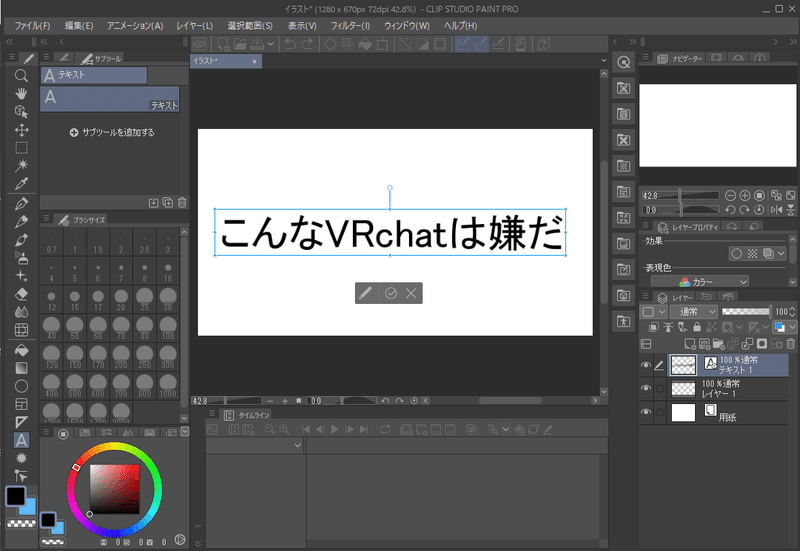800x551 pixels.
Task: Open フィルター(I) menu
Action: click(351, 26)
